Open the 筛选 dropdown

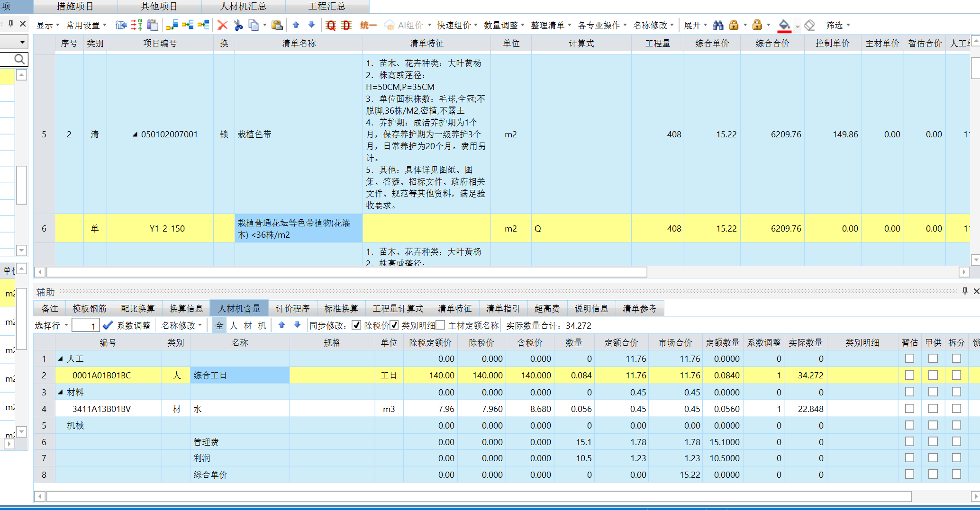click(x=838, y=25)
